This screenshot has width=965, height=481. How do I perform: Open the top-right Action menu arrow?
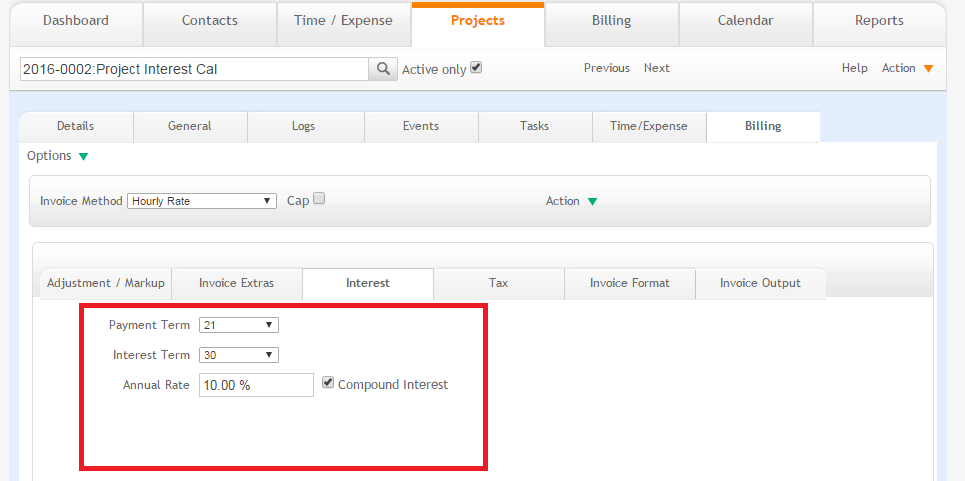[928, 69]
